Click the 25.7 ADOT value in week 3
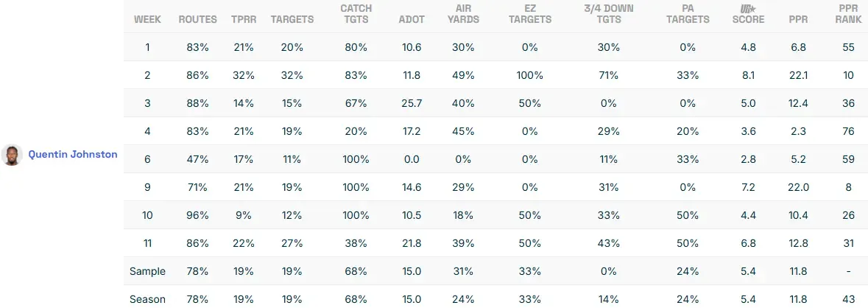This screenshot has width=868, height=308. tap(411, 103)
